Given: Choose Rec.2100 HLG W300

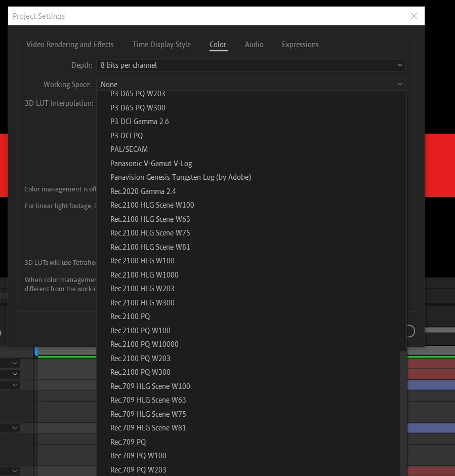Looking at the screenshot, I should pos(252,303).
